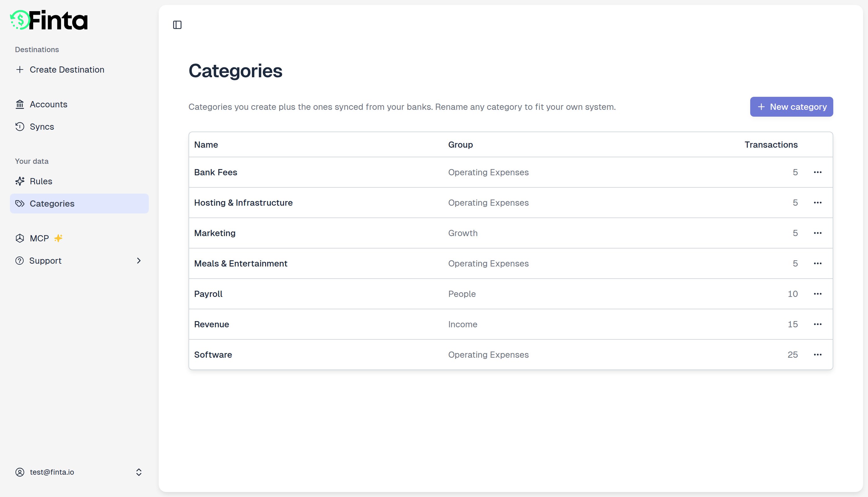The width and height of the screenshot is (868, 497).
Task: Open the Bank Fees row options menu
Action: pos(817,172)
